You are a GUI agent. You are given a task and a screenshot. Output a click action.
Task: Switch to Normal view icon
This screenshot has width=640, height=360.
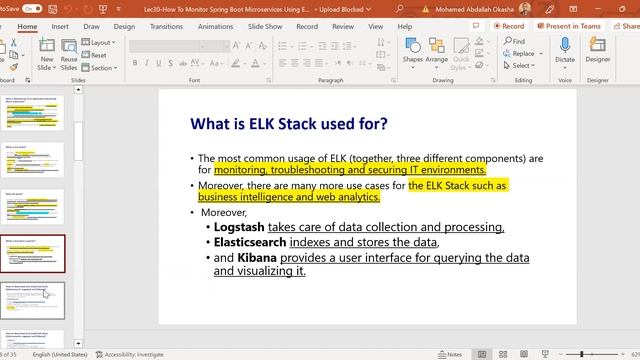482,354
